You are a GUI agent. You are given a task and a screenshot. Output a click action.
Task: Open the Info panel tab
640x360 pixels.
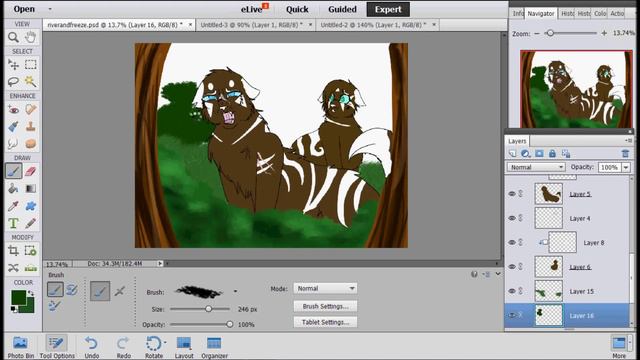tap(518, 13)
